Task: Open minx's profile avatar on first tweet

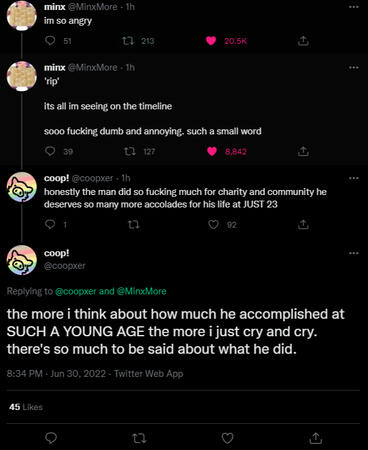Action: (x=22, y=15)
